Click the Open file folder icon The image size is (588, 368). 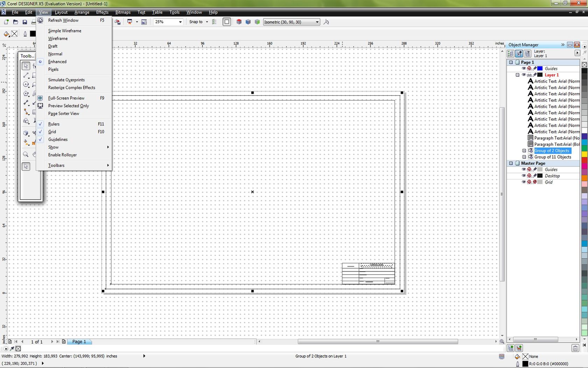15,22
